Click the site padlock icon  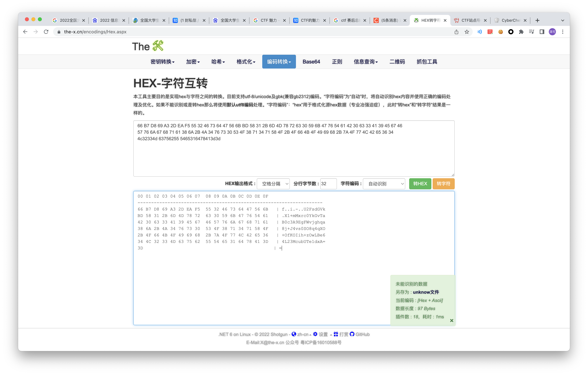click(x=59, y=32)
